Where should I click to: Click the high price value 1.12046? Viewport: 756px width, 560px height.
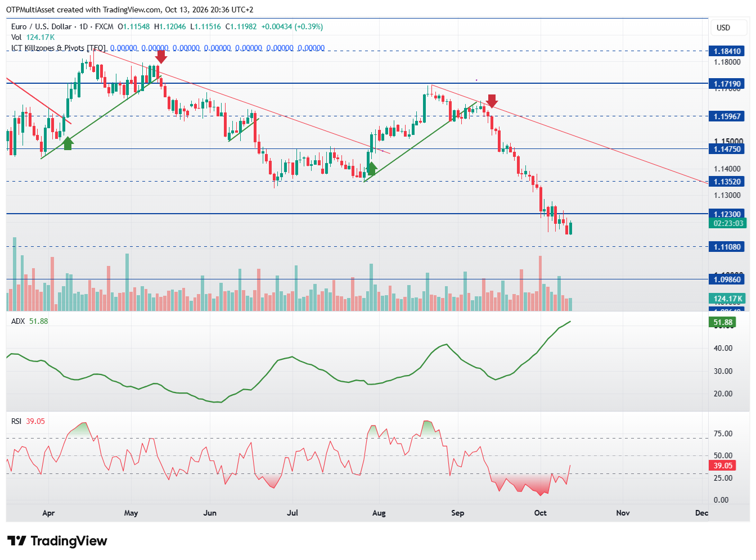(173, 26)
